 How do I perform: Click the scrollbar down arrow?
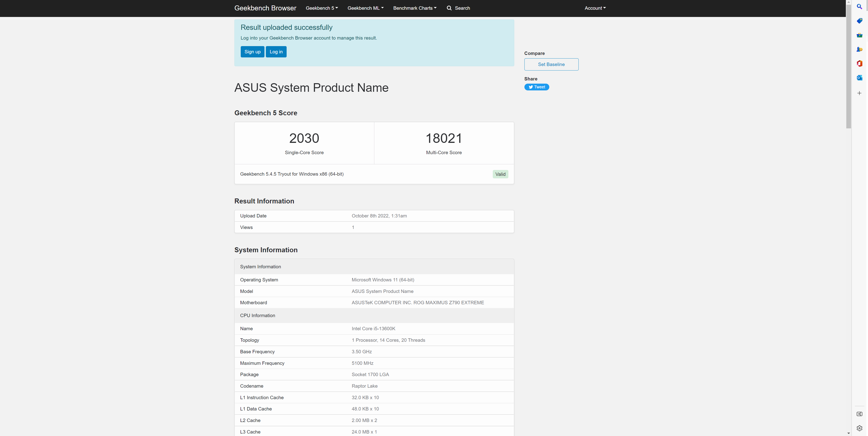pos(849,433)
